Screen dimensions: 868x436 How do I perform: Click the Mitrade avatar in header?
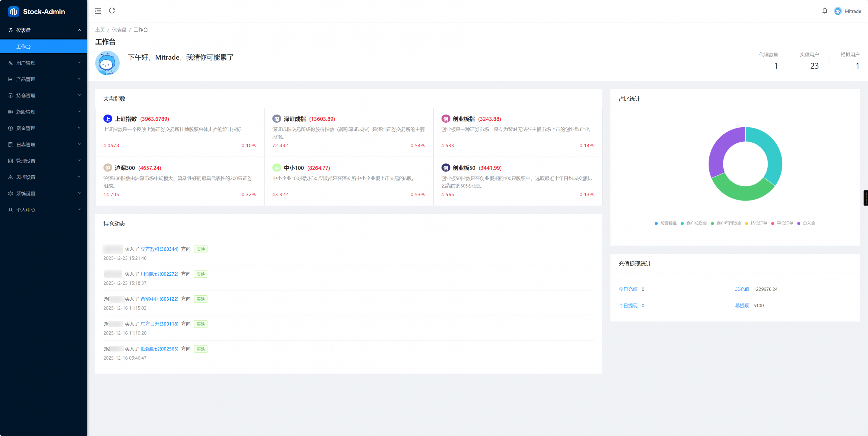tap(838, 11)
